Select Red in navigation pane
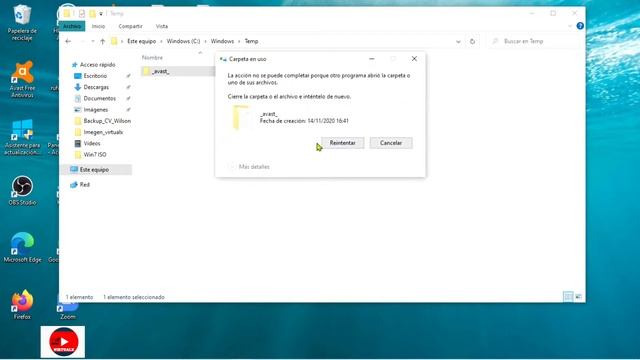Image resolution: width=640 pixels, height=360 pixels. click(x=80, y=184)
